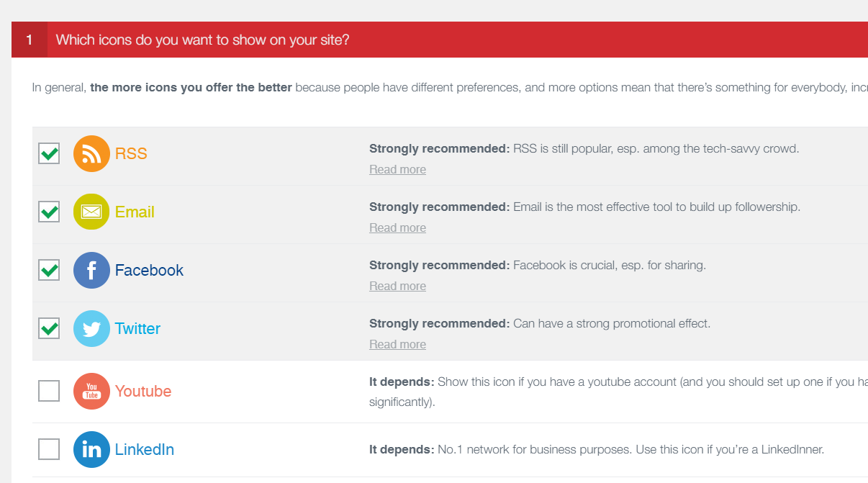Open Read more under RSS description
Screen dimensions: 868x483
tap(397, 170)
